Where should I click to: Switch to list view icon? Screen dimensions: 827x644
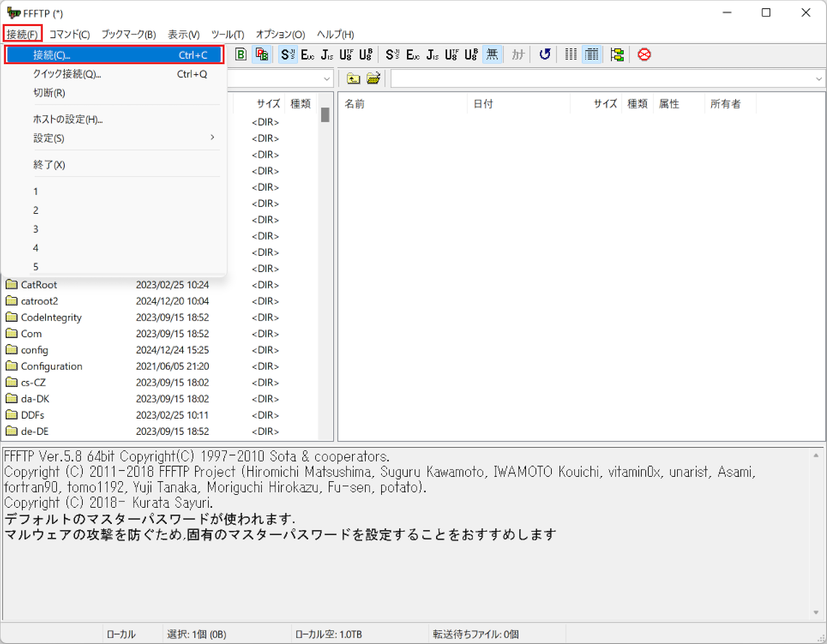(571, 55)
